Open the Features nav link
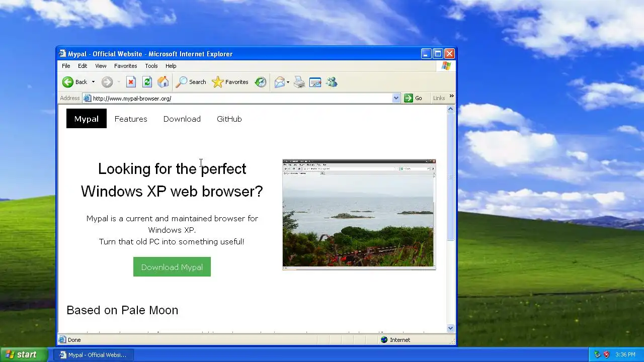Image resolution: width=644 pixels, height=362 pixels. click(131, 119)
